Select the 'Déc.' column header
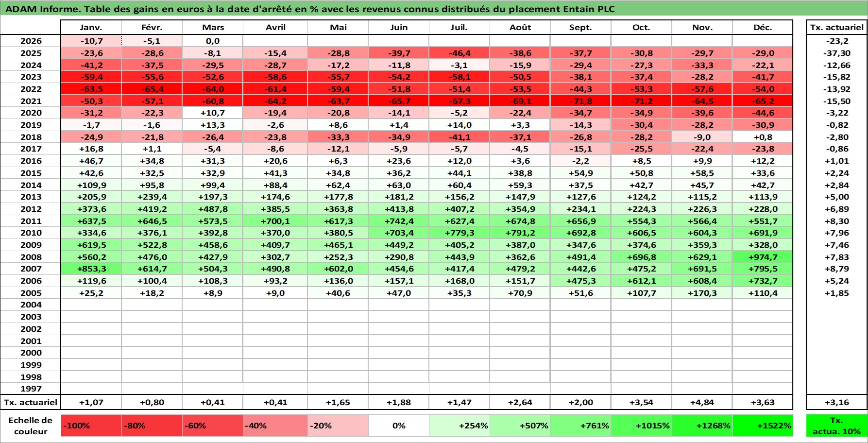Image resolution: width=868 pixels, height=443 pixels. [x=763, y=27]
